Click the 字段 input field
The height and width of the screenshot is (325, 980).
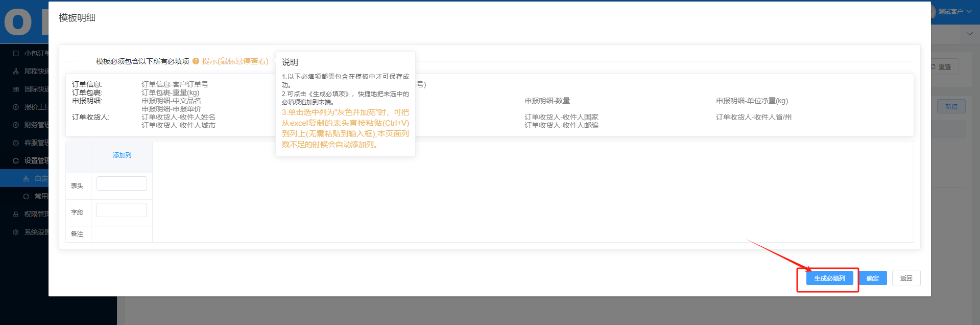click(122, 210)
